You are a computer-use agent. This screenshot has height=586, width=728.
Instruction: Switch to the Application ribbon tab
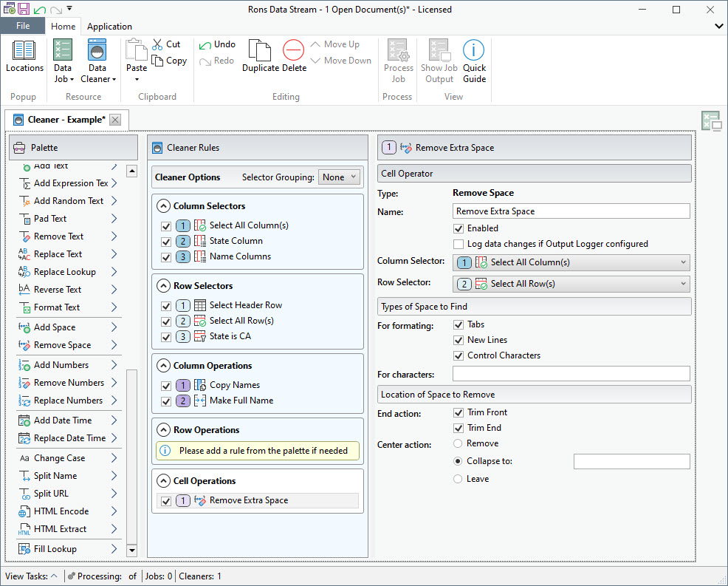click(109, 27)
